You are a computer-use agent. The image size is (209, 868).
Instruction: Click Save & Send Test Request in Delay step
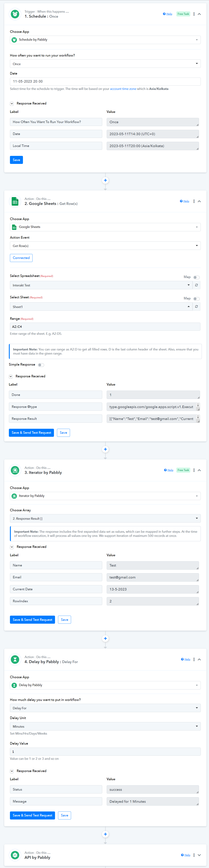click(x=32, y=815)
